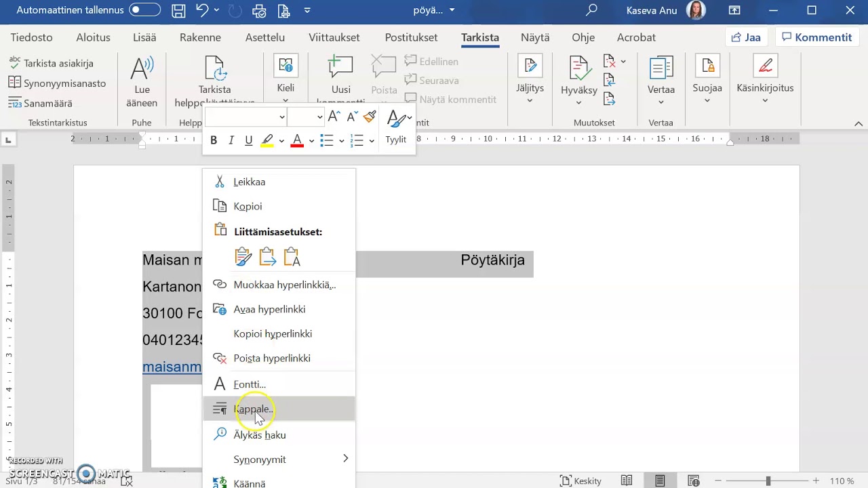The image size is (868, 488).
Task: Apply the yellow highlight color
Action: (267, 140)
